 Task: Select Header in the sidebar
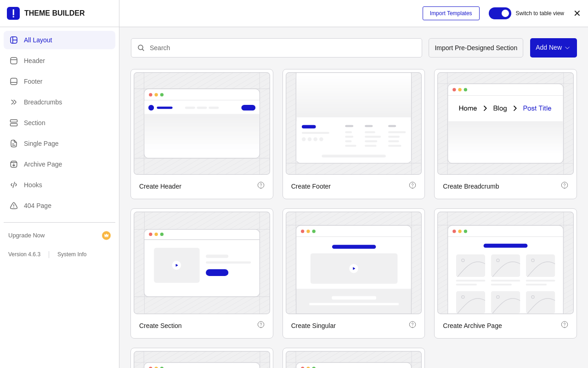pos(60,61)
